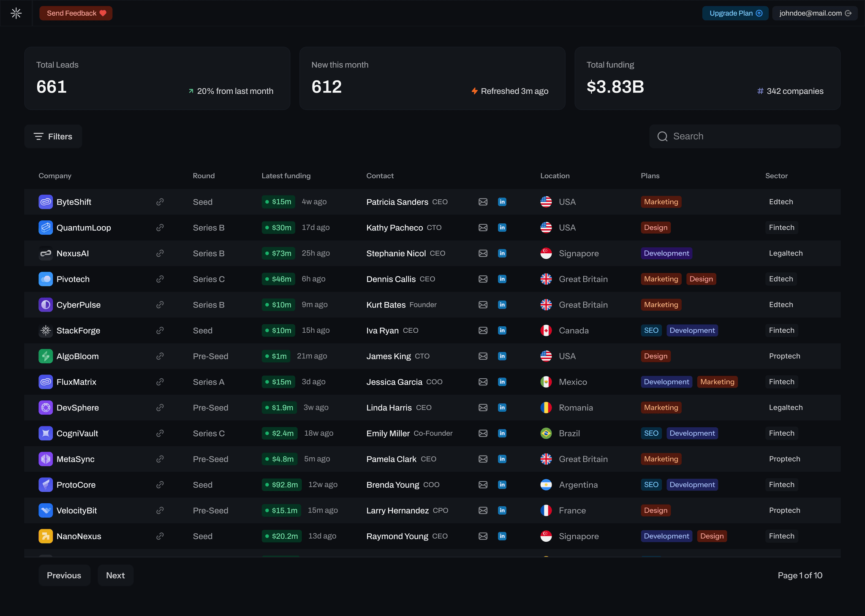
Task: Open johndoe@mail.com account menu
Action: click(x=815, y=13)
